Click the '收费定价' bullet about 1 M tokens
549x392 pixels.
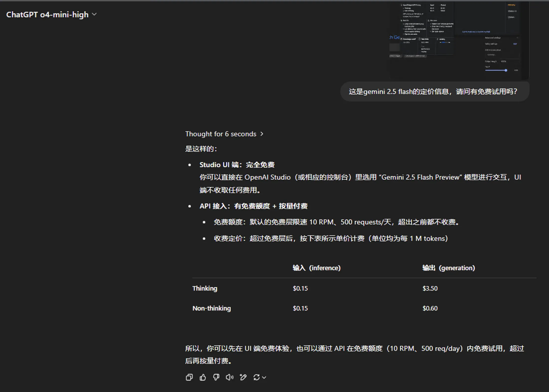coord(331,239)
